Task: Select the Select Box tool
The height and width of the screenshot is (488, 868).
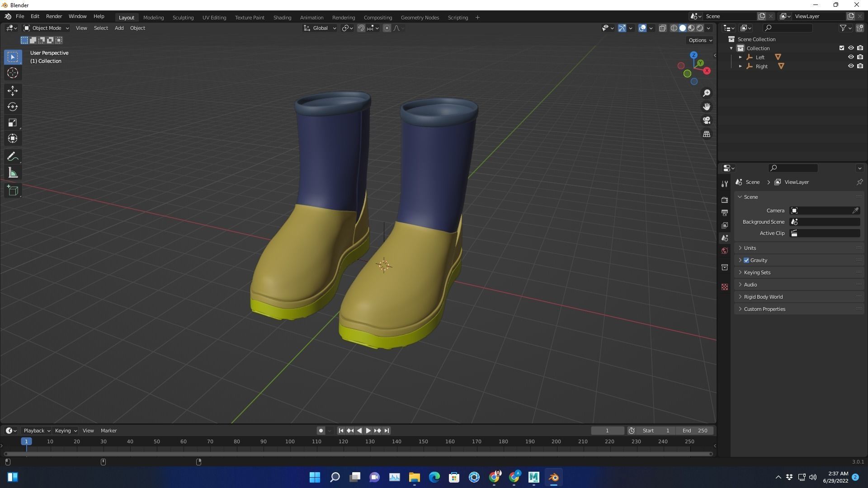Action: 13,57
